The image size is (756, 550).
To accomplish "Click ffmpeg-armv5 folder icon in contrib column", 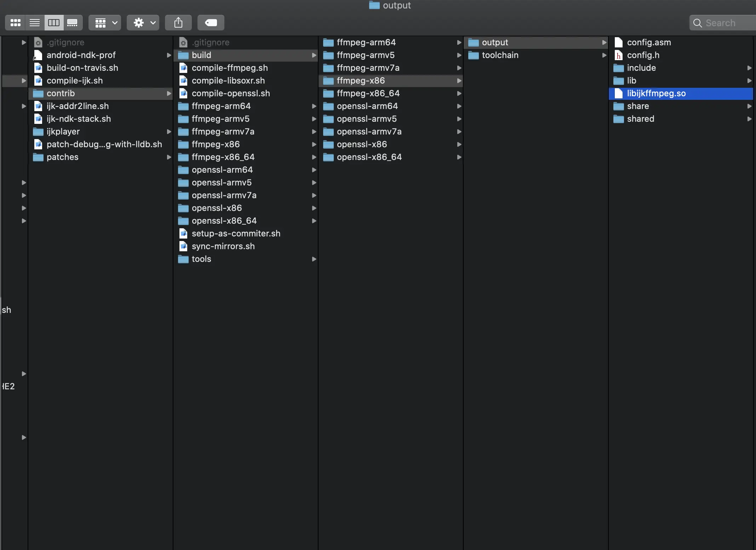I will 183,119.
